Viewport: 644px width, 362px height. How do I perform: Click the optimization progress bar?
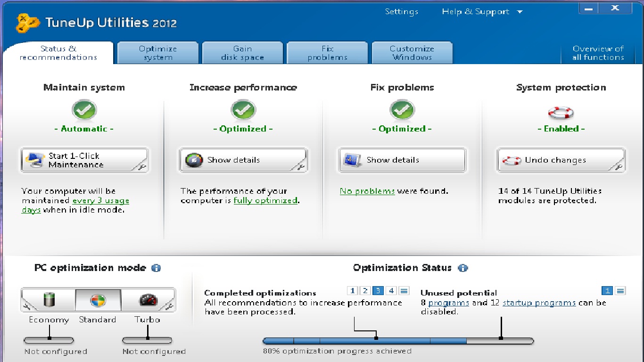click(398, 341)
